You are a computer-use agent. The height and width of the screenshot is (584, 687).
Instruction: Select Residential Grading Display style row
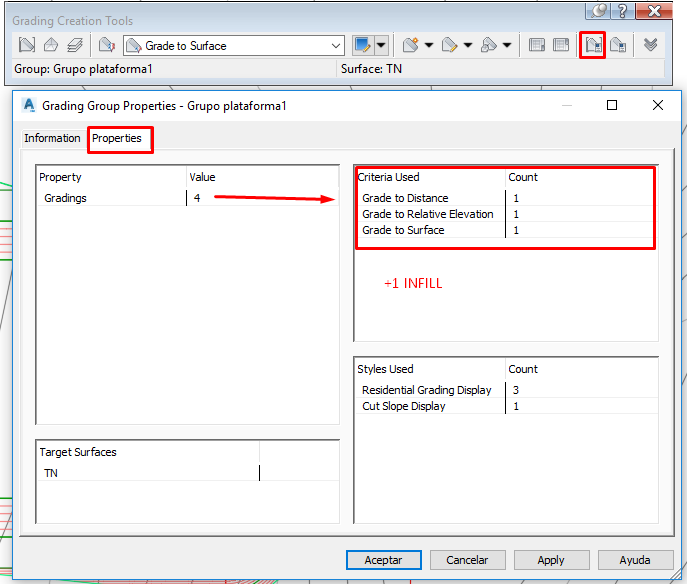[x=506, y=390]
